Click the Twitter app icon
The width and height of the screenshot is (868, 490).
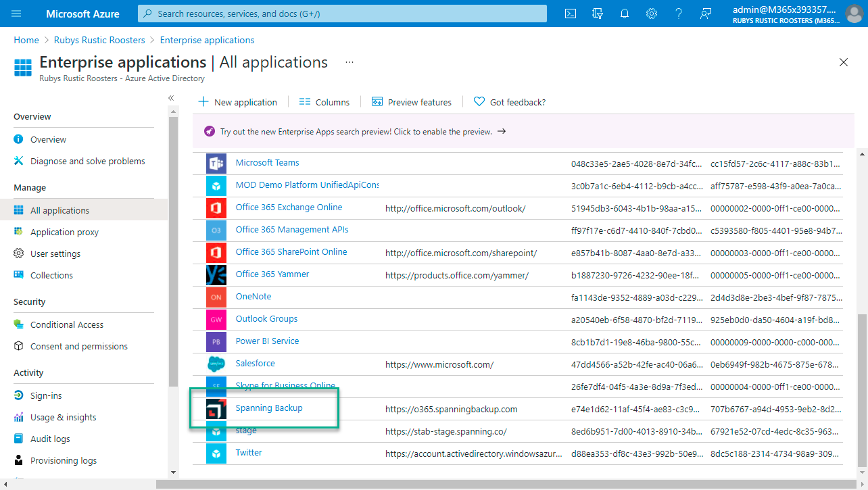[216, 453]
